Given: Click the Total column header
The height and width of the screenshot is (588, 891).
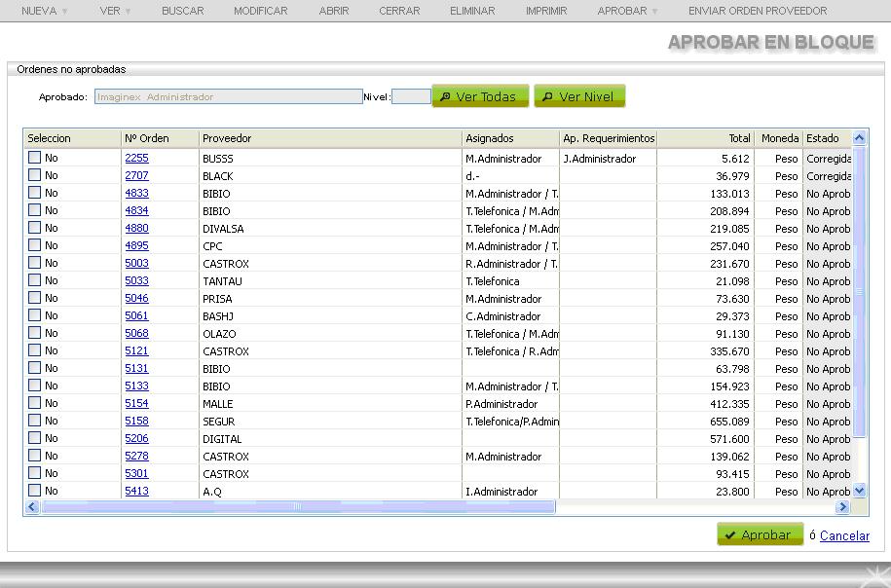Looking at the screenshot, I should (706, 138).
